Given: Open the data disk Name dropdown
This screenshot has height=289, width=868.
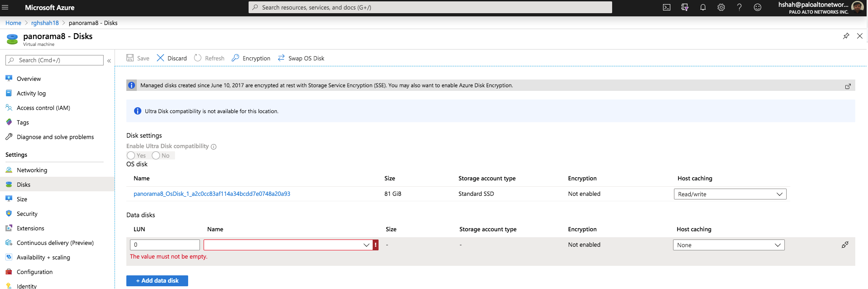Looking at the screenshot, I should tap(288, 245).
